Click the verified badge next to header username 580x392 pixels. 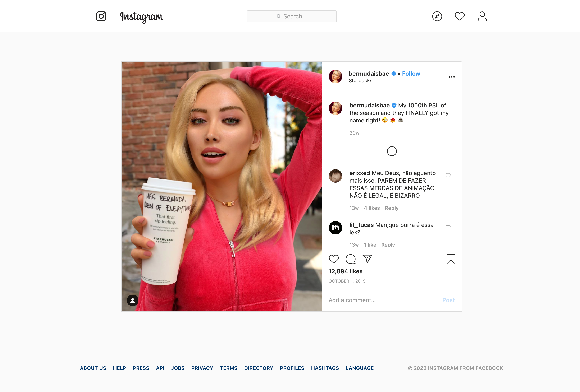point(394,74)
